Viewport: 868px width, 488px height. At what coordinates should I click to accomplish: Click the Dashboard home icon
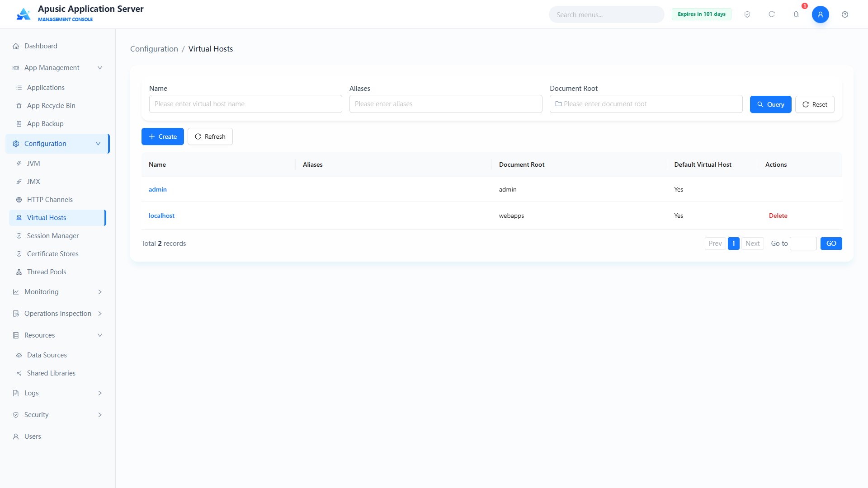pyautogui.click(x=16, y=46)
